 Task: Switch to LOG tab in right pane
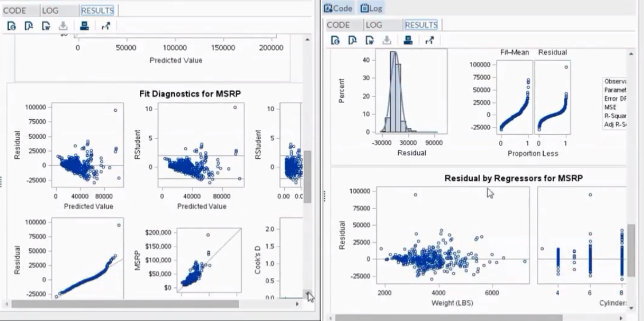(374, 25)
